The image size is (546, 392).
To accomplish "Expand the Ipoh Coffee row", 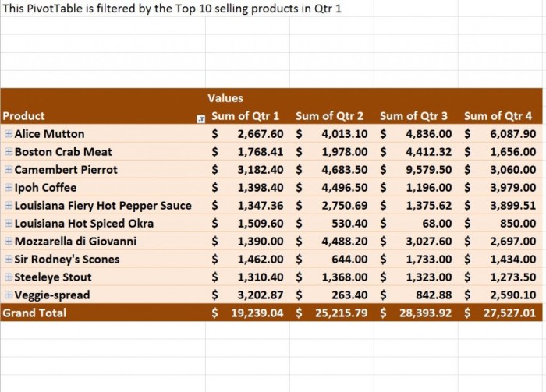I will click(9, 188).
